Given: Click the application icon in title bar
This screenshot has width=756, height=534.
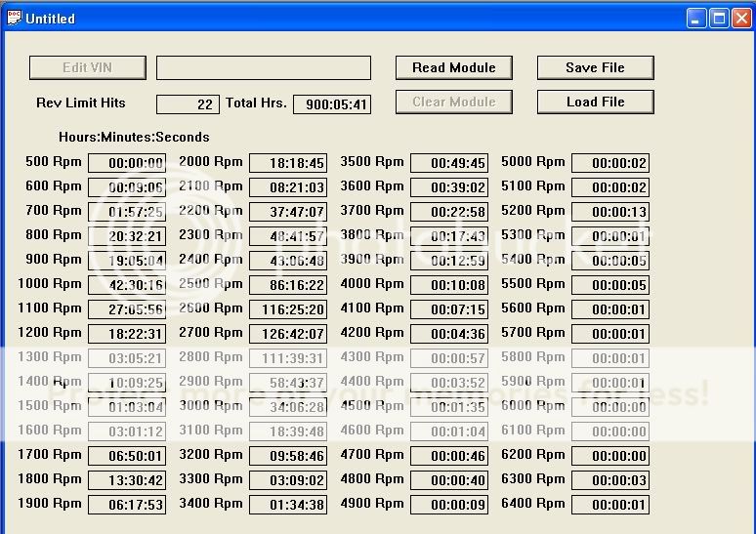Looking at the screenshot, I should pos(14,18).
